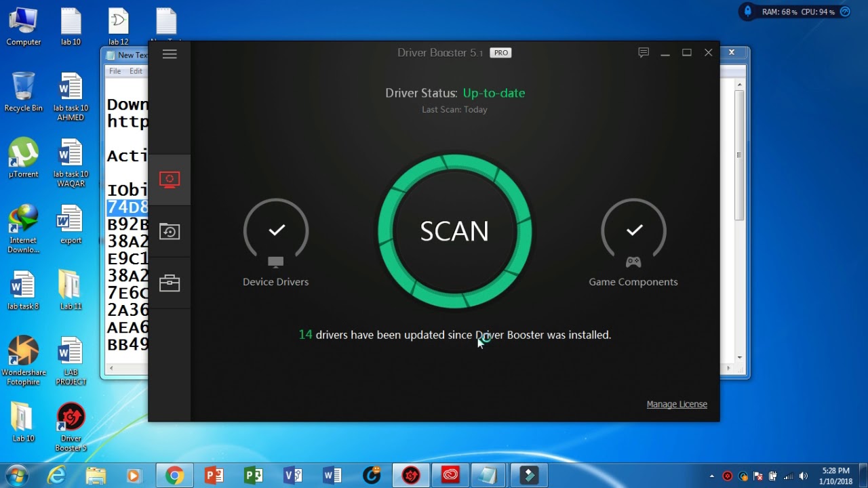Image resolution: width=868 pixels, height=488 pixels.
Task: Click the highlighted '74D8' line in Notepad
Action: (x=127, y=207)
